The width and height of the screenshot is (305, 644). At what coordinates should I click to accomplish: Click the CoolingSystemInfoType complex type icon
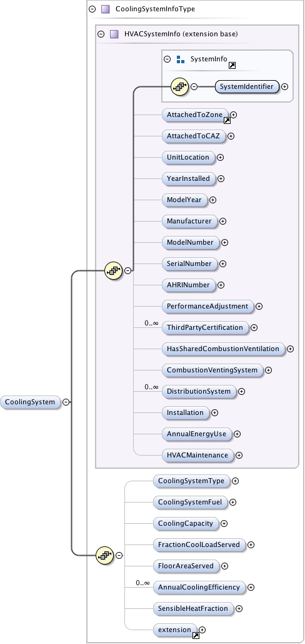click(x=106, y=9)
